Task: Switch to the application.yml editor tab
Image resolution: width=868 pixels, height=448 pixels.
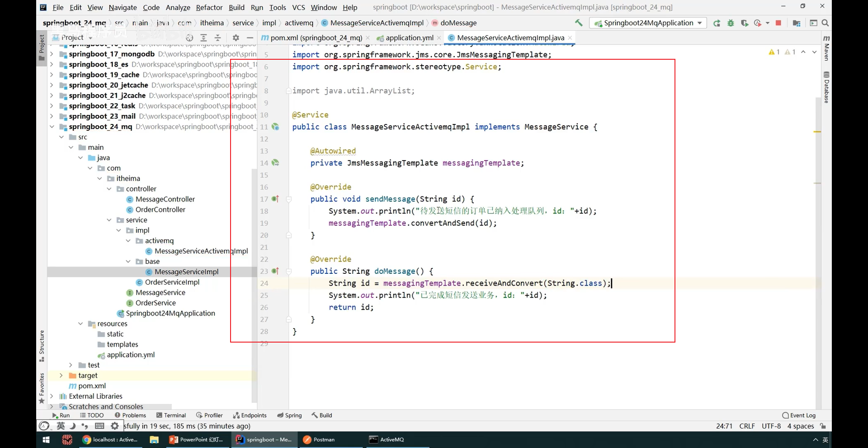Action: pos(409,38)
